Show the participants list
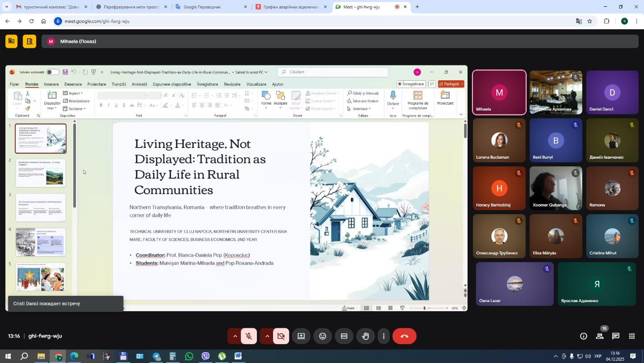The height and width of the screenshot is (363, 644). pos(600,336)
